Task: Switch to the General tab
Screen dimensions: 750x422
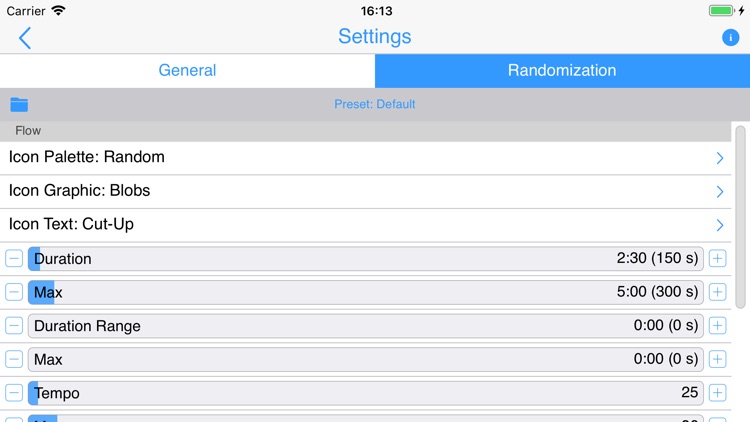Action: pos(188,70)
